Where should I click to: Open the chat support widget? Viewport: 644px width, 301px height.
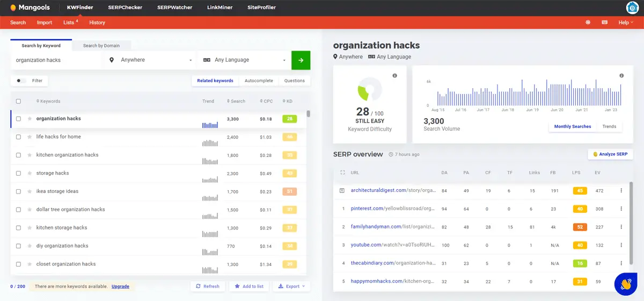[x=626, y=283]
